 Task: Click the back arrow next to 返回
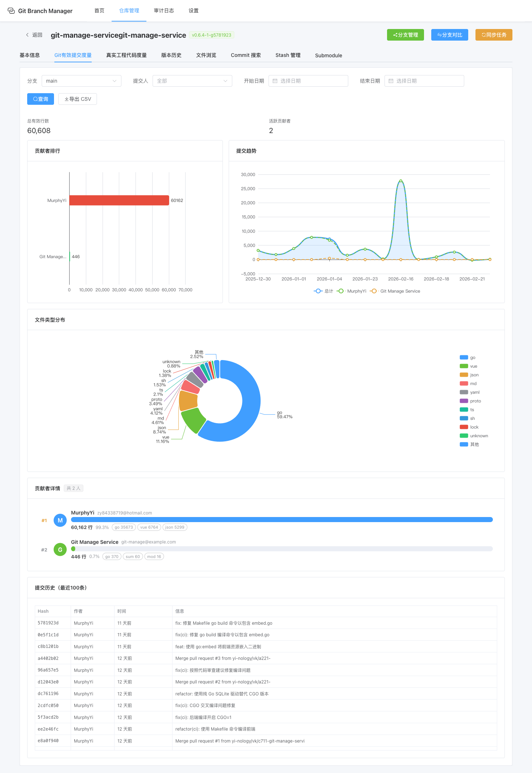click(x=27, y=35)
